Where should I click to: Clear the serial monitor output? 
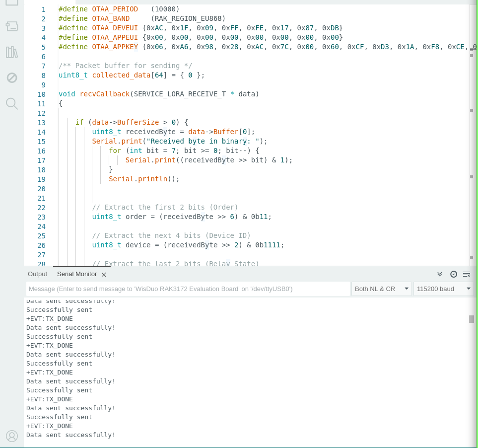pos(467,274)
